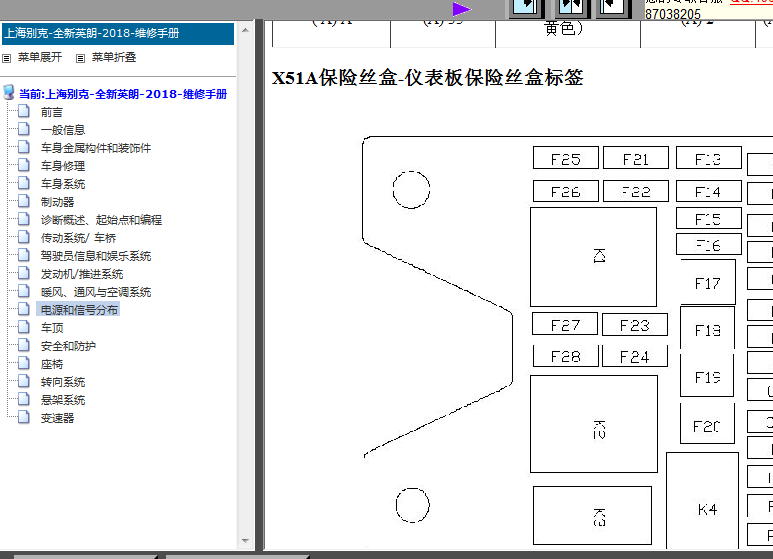Click the heading X51A保险丝盒-仪表板保险丝盒标签

[427, 78]
